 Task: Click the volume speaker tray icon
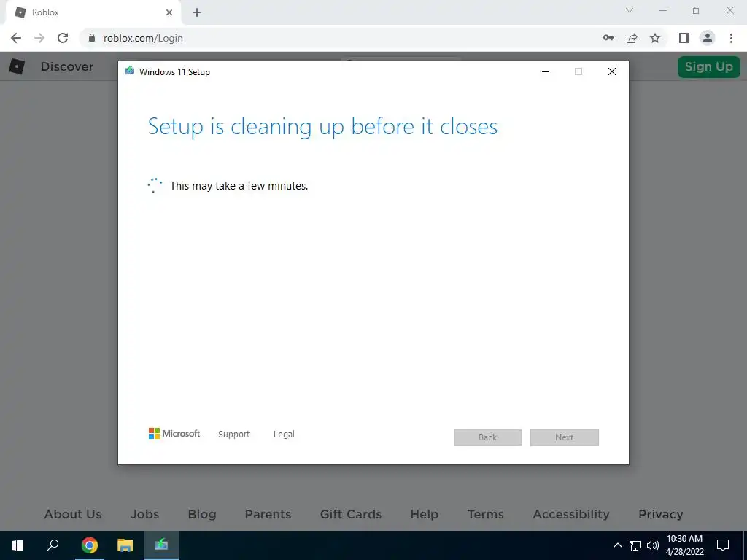(653, 545)
